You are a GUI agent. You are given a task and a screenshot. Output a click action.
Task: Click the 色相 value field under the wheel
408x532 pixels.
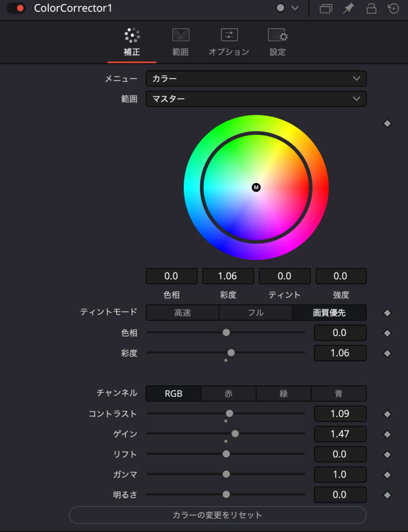[171, 276]
